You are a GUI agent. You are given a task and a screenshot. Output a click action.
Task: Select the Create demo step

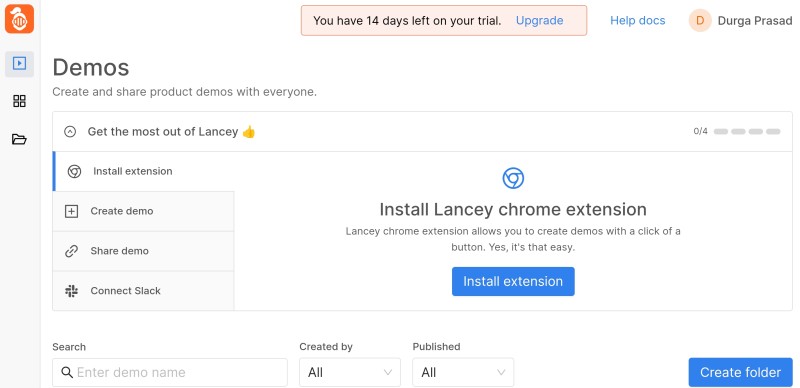point(144,211)
